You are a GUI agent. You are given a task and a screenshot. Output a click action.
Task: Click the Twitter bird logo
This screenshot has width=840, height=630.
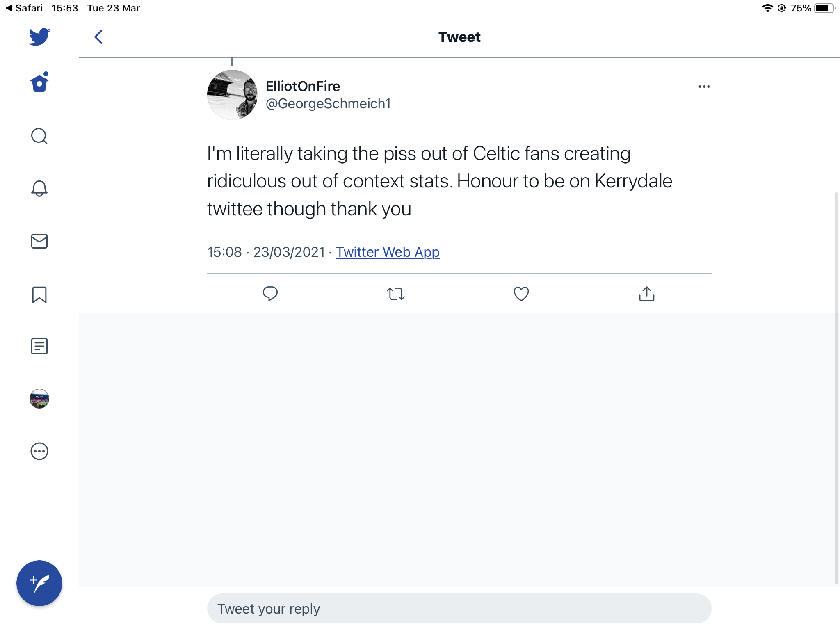pos(39,37)
